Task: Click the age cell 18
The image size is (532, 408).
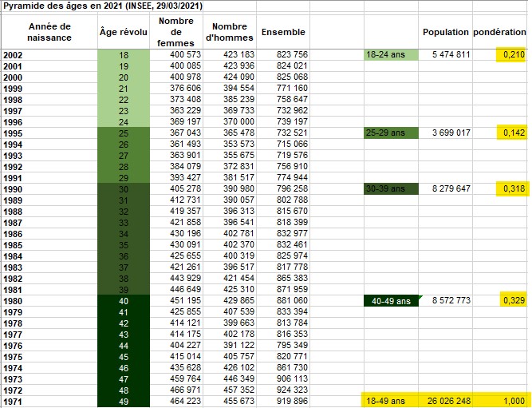Action: tap(124, 55)
